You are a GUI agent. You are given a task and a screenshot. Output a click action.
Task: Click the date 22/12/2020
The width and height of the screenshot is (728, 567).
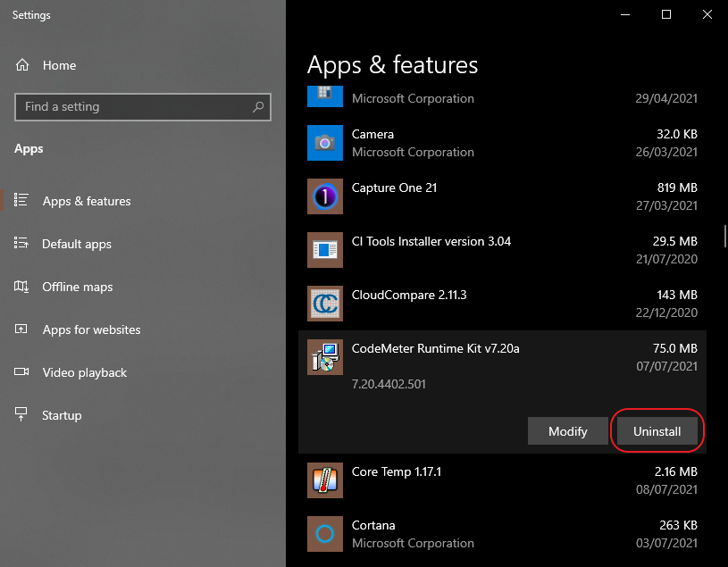(x=666, y=313)
